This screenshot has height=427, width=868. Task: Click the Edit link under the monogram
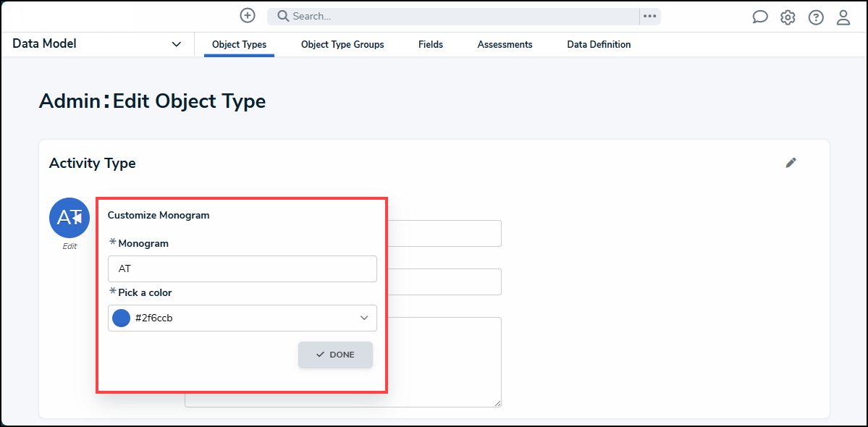pos(69,246)
